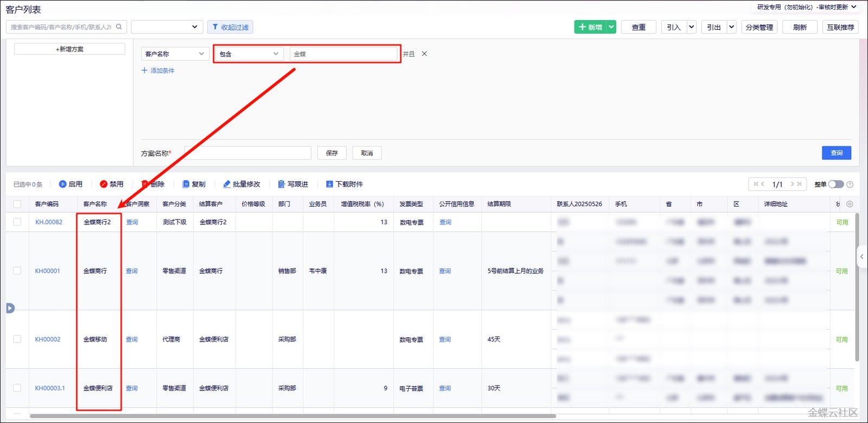
Task: Check the row checkbox for KH00003.1
Action: pos(17,388)
